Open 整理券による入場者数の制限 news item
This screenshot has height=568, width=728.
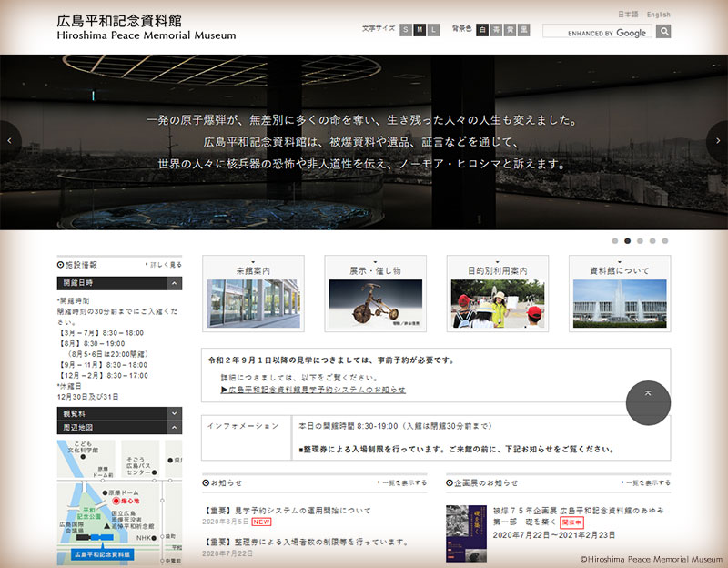click(x=306, y=542)
